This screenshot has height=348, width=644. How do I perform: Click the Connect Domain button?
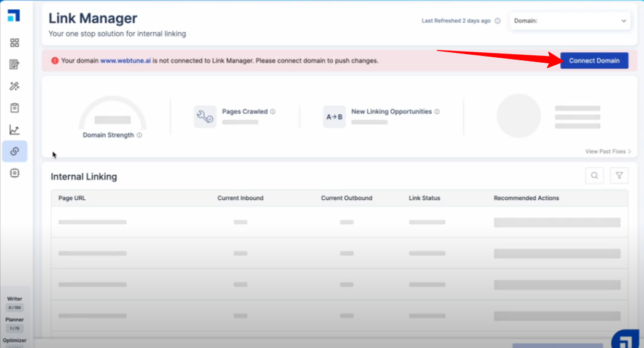[x=594, y=61]
